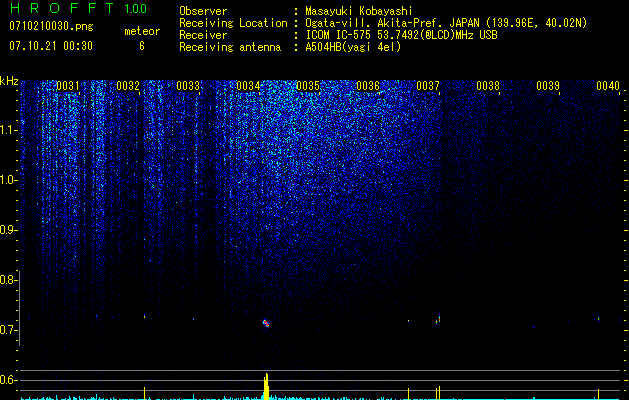Click time marker 0039
The width and height of the screenshot is (629, 400).
pos(548,86)
